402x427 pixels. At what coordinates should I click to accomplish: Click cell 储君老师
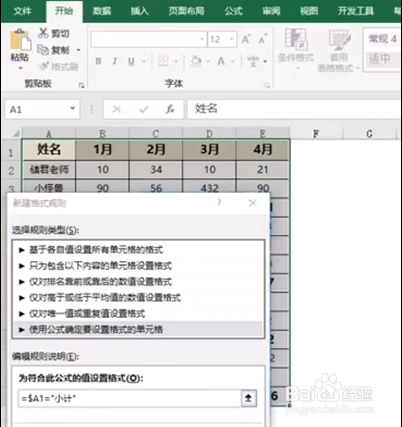(49, 170)
